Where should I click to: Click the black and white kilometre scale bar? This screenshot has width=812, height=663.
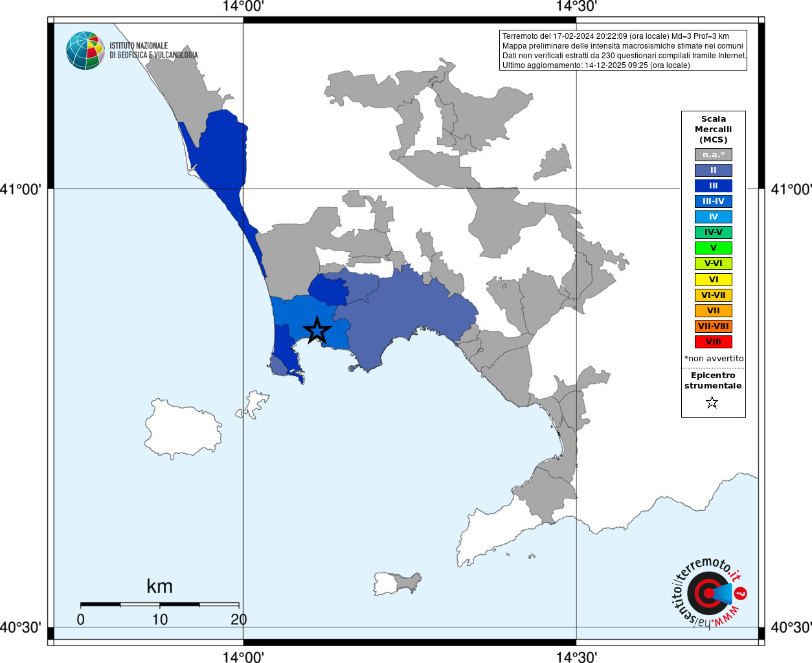[160, 605]
